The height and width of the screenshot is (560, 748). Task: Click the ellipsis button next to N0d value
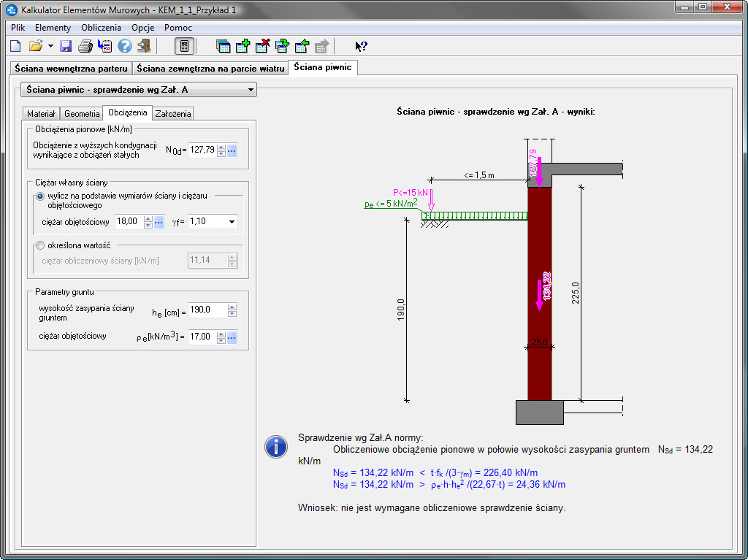coord(232,150)
